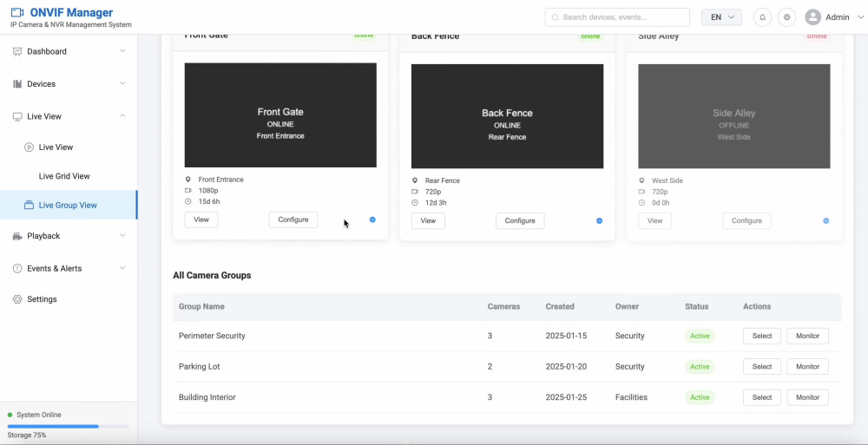
Task: Toggle the blue indicator on Front Gate card
Action: pyautogui.click(x=372, y=219)
